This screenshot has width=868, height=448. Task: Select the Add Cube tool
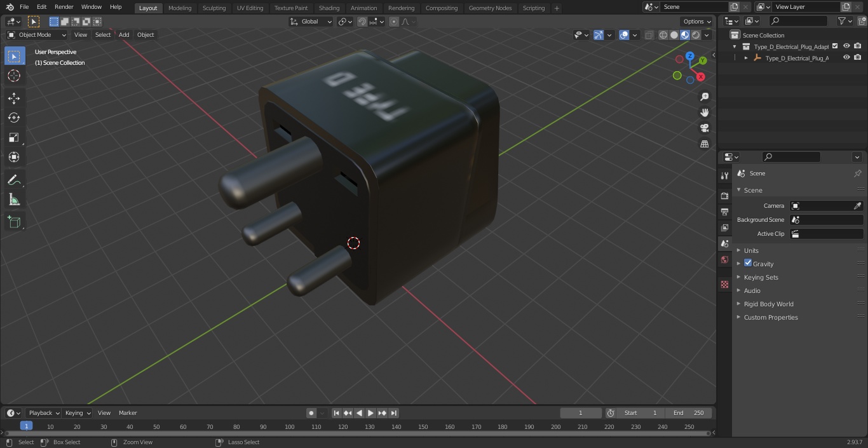14,222
